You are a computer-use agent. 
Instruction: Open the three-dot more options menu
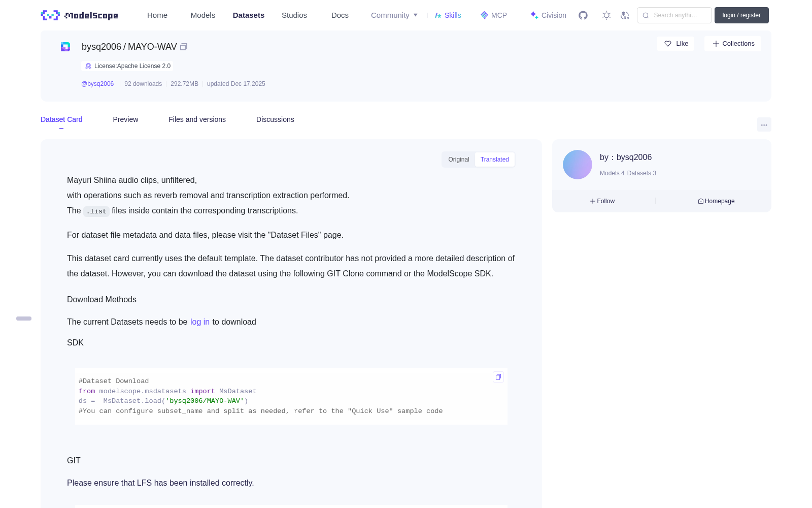pos(764,124)
